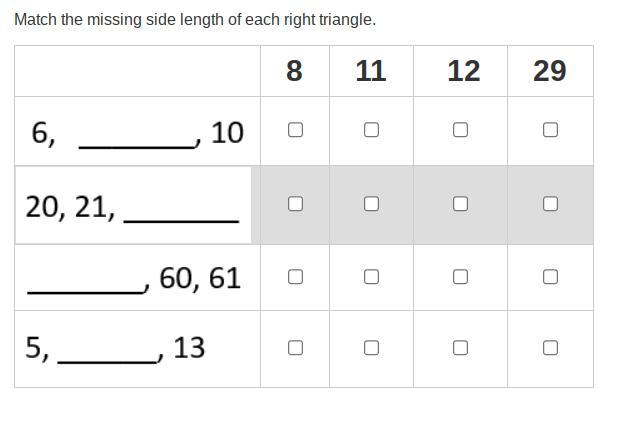Check 11 for the 20, 21 row
This screenshot has height=425, width=630.
click(371, 204)
